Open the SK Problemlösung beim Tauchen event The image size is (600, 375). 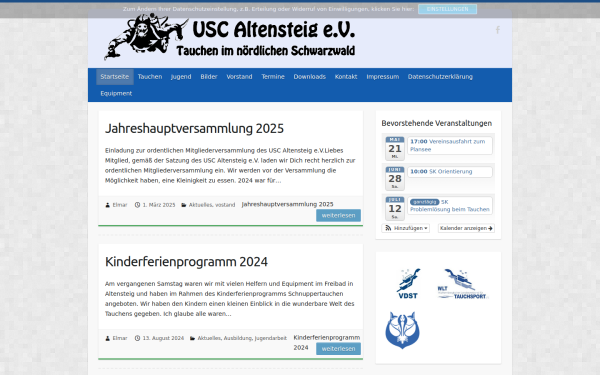[x=450, y=205]
